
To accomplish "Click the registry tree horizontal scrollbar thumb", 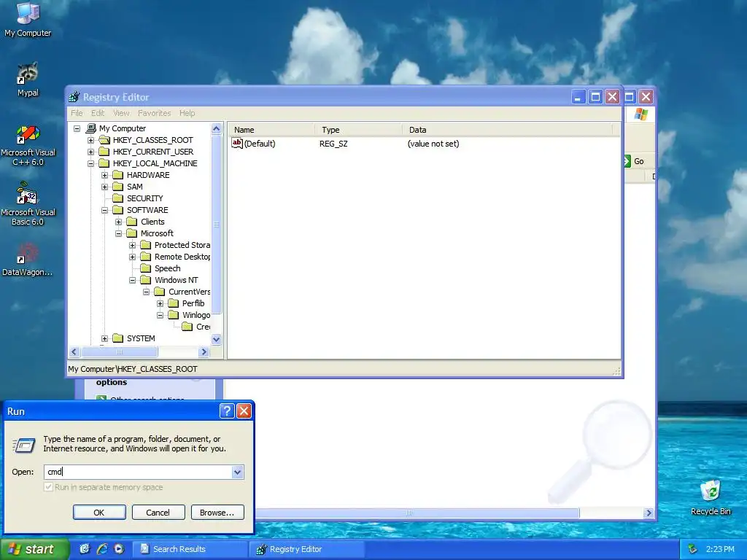I will (x=119, y=352).
